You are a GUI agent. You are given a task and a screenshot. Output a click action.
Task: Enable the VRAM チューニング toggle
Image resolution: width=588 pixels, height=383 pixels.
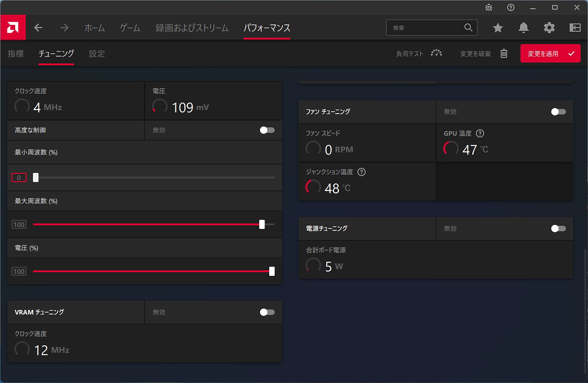267,312
